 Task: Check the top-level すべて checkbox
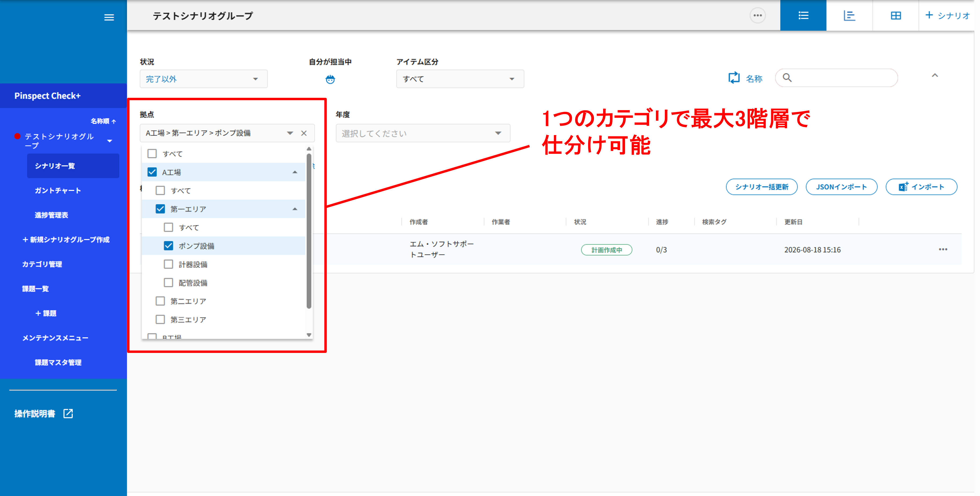pyautogui.click(x=152, y=154)
